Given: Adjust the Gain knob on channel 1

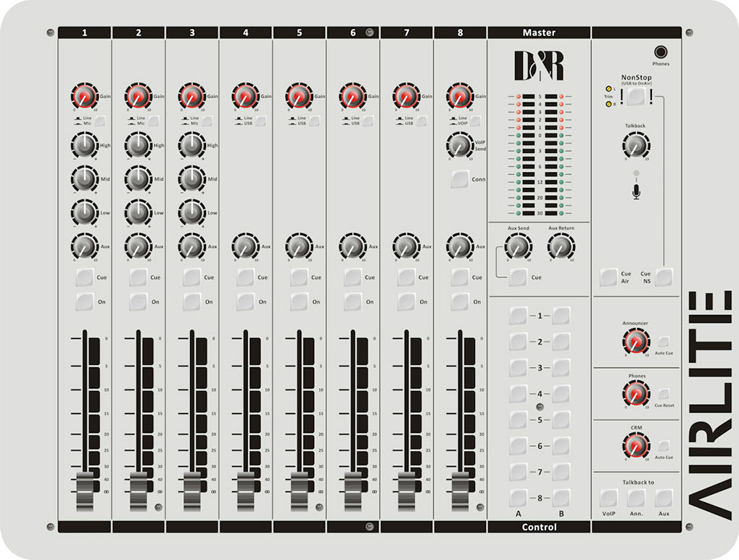Looking at the screenshot, I should click(x=83, y=95).
